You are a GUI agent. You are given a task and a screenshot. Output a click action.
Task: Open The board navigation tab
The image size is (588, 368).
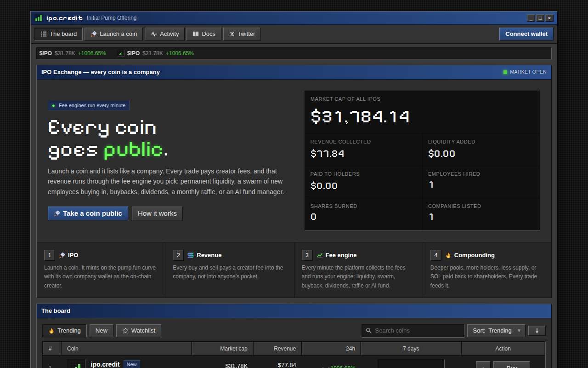tap(59, 34)
